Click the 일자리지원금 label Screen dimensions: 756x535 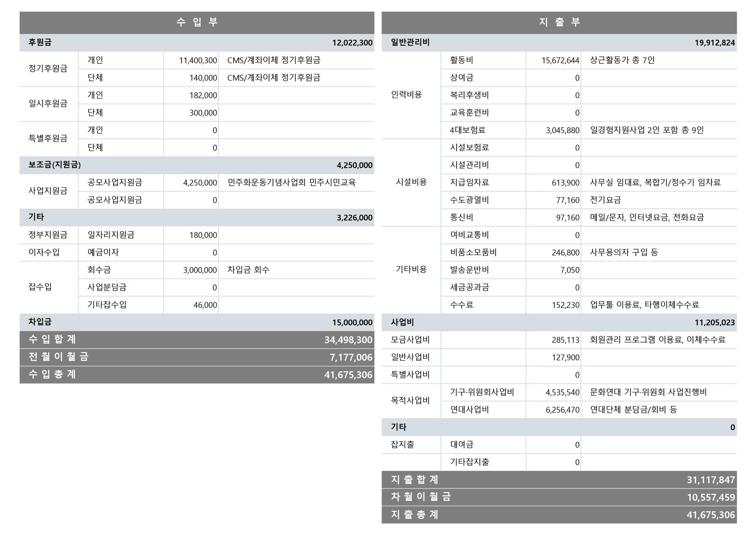click(x=111, y=235)
